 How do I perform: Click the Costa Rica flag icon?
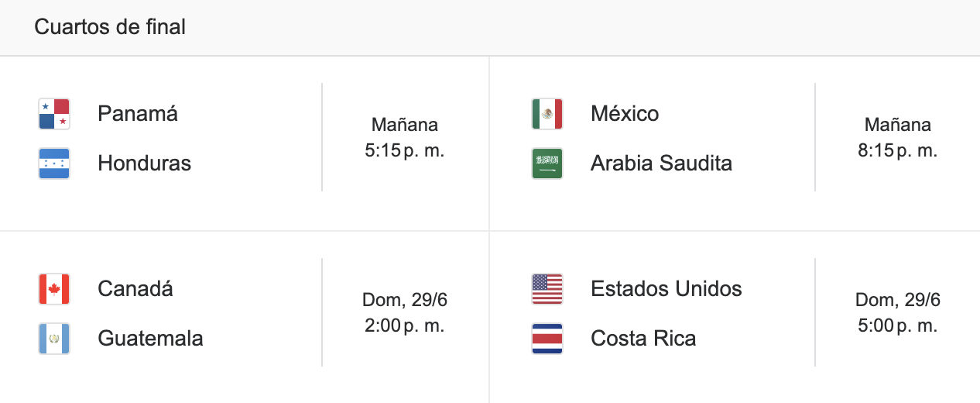tap(547, 339)
